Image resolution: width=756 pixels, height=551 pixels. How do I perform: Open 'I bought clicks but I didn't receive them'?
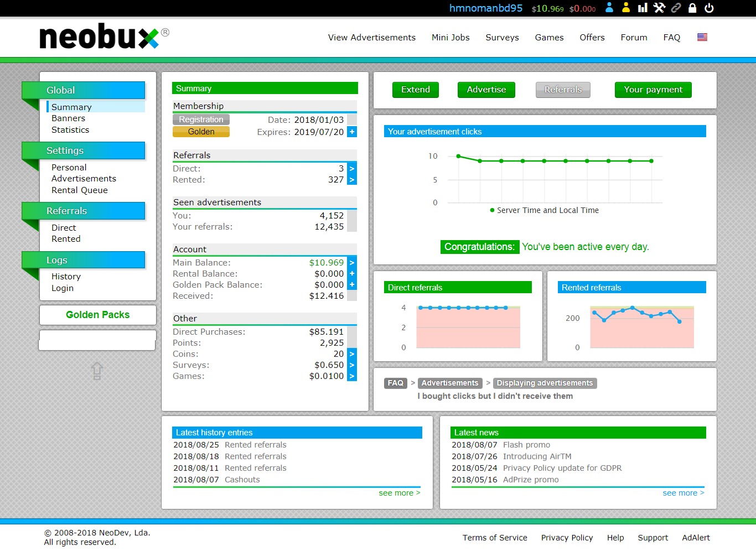[x=495, y=396]
